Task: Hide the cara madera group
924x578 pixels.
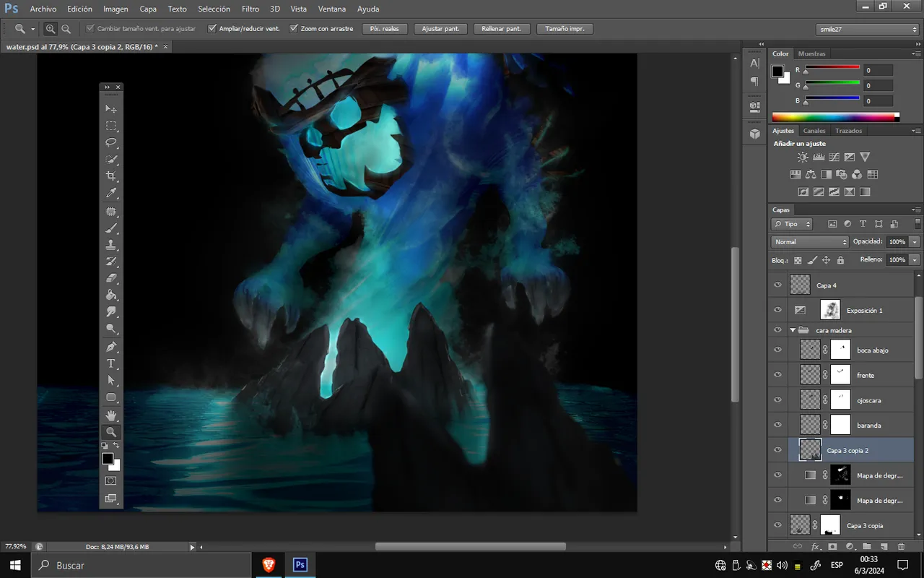Action: click(x=777, y=330)
